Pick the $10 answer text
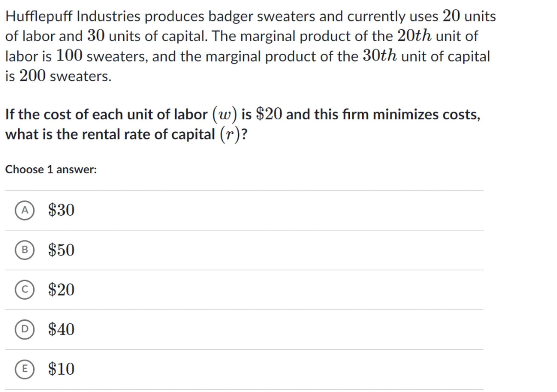This screenshot has width=557, height=392. tap(61, 369)
